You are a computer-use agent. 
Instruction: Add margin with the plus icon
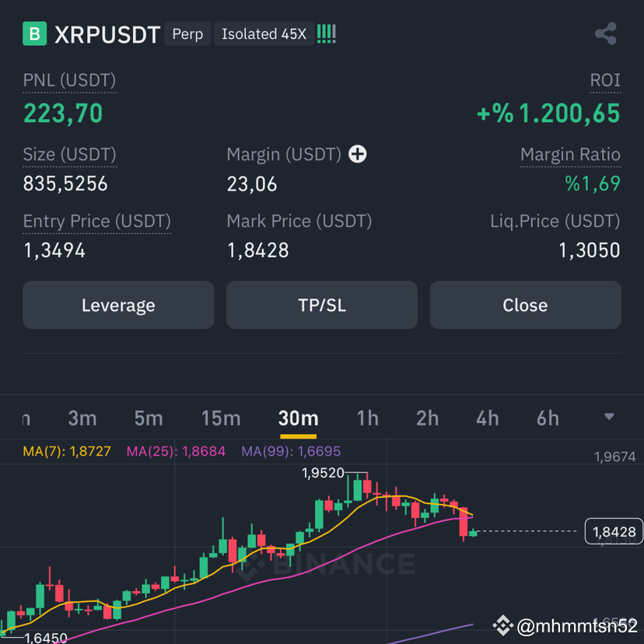click(357, 154)
